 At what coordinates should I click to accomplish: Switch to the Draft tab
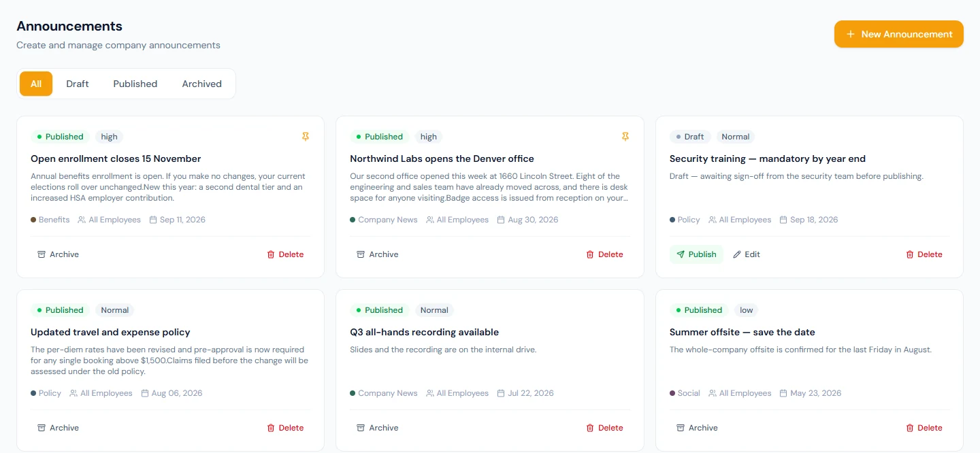coord(78,84)
